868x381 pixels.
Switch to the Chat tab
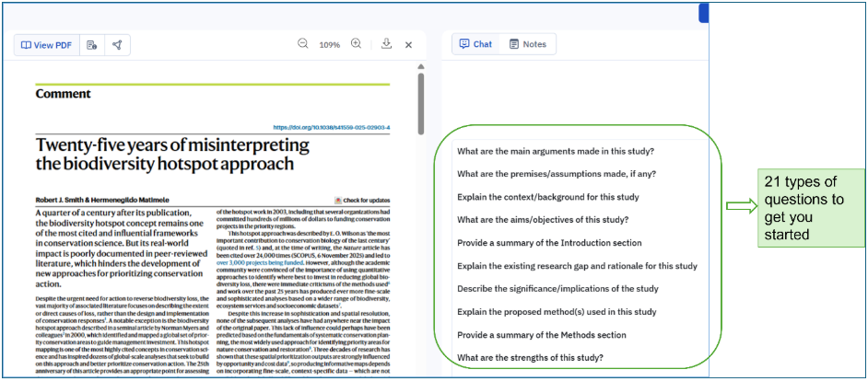(475, 44)
